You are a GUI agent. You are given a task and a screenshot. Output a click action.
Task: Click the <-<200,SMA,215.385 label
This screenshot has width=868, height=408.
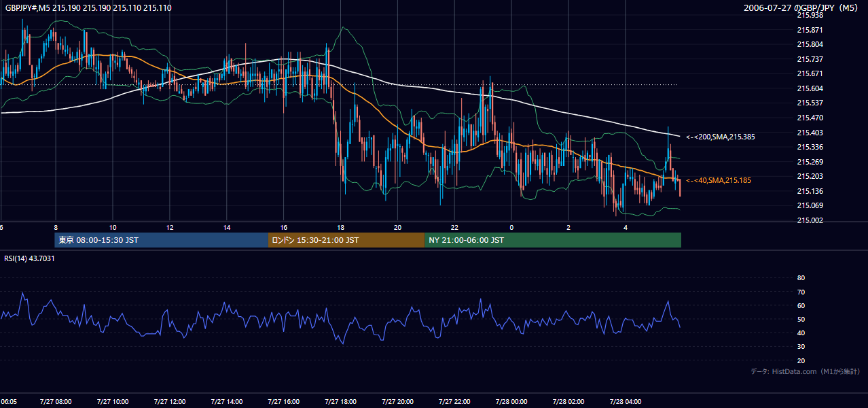click(721, 137)
